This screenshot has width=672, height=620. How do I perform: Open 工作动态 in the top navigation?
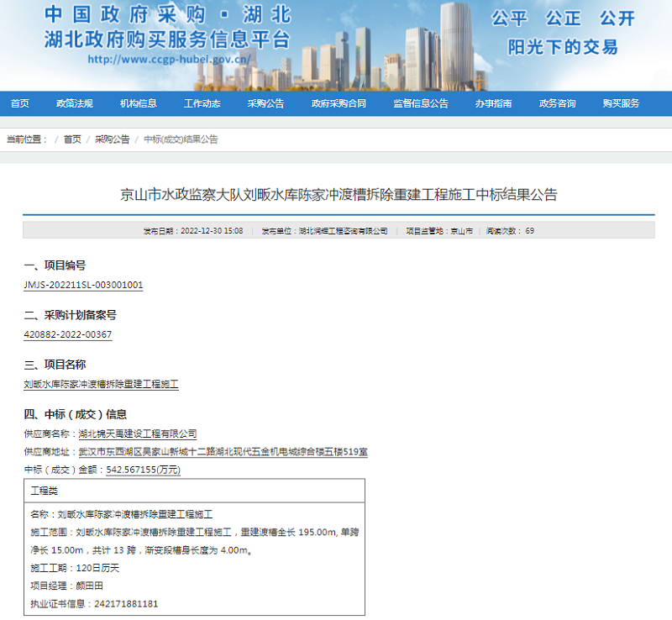pyautogui.click(x=202, y=103)
